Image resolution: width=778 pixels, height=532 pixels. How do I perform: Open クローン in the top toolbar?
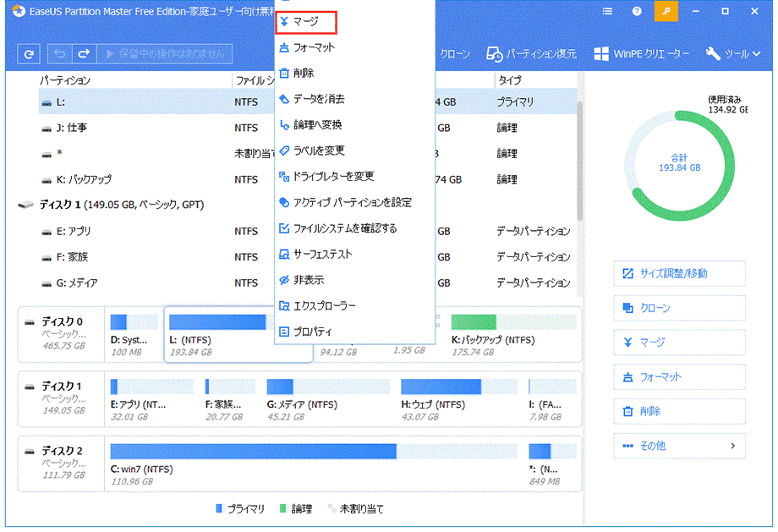(454, 53)
